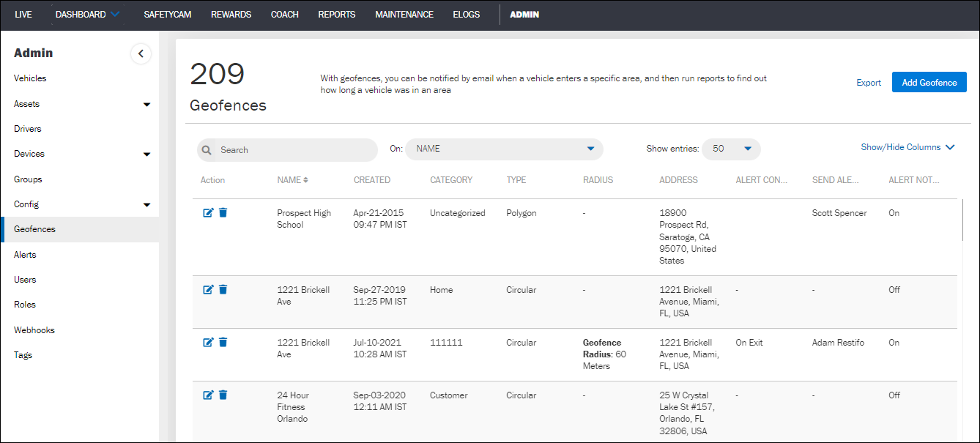Click the table's vertical scrollbar
The image size is (980, 443).
(x=962, y=220)
